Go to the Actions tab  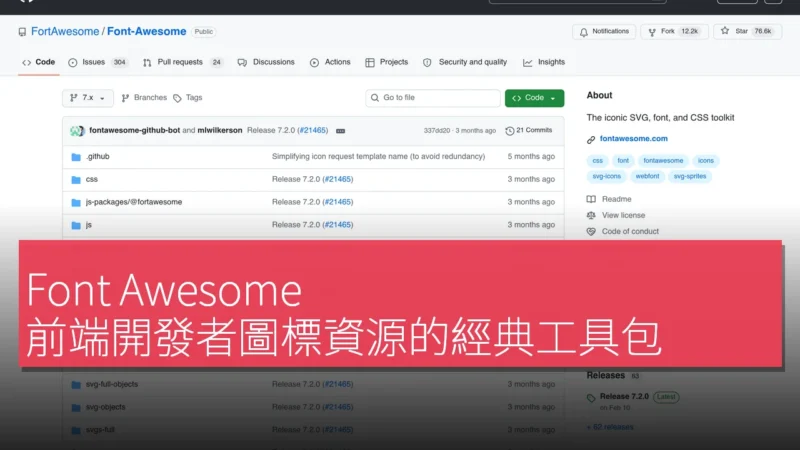(x=330, y=62)
